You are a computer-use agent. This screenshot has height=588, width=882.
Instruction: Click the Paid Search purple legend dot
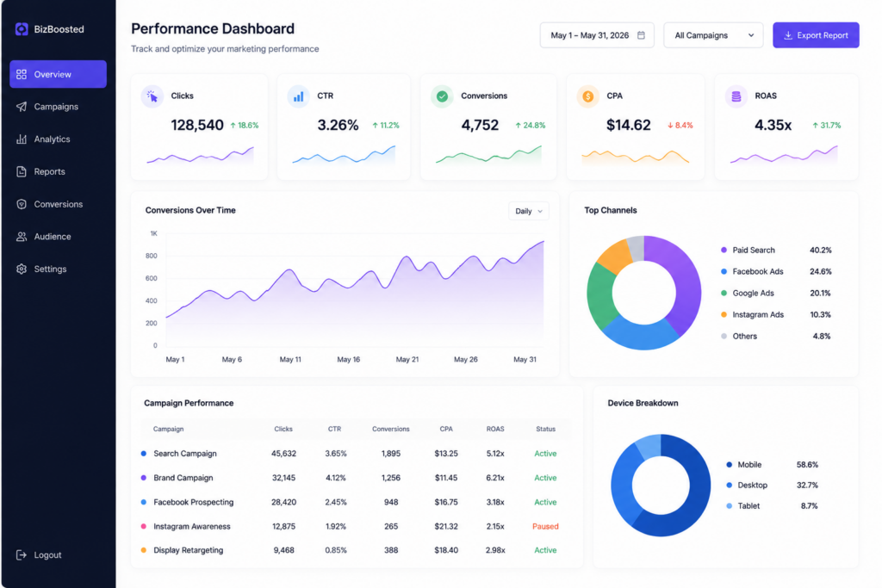pos(724,251)
